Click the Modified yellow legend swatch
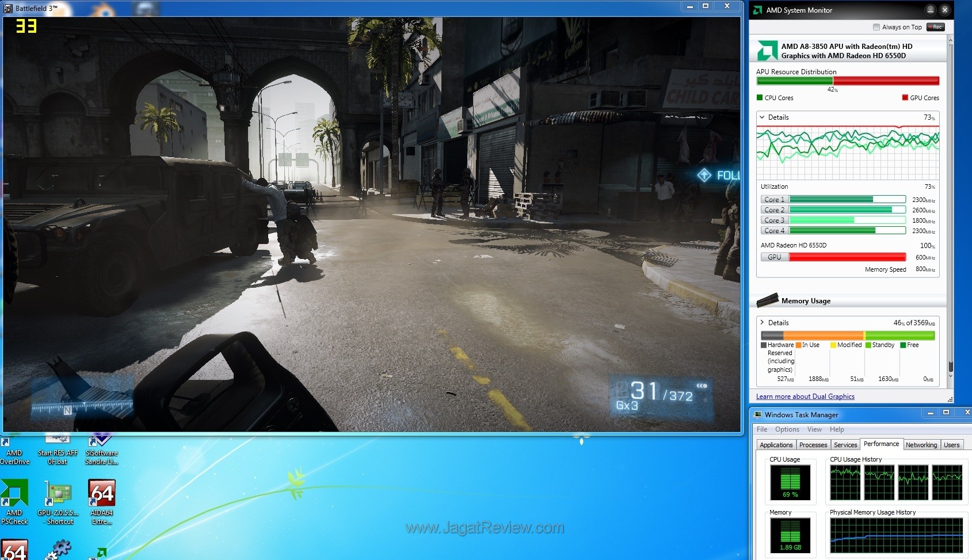This screenshot has width=972, height=560. 833,345
